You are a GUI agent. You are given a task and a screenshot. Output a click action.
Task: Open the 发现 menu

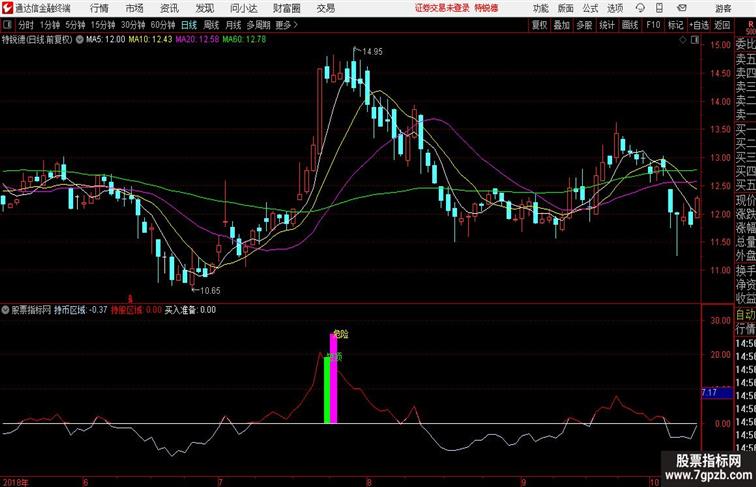click(x=205, y=8)
